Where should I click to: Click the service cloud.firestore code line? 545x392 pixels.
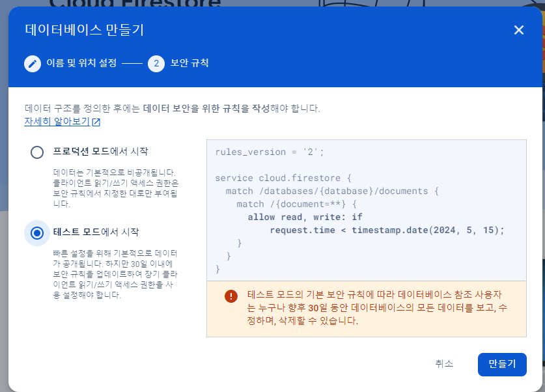coord(283,178)
